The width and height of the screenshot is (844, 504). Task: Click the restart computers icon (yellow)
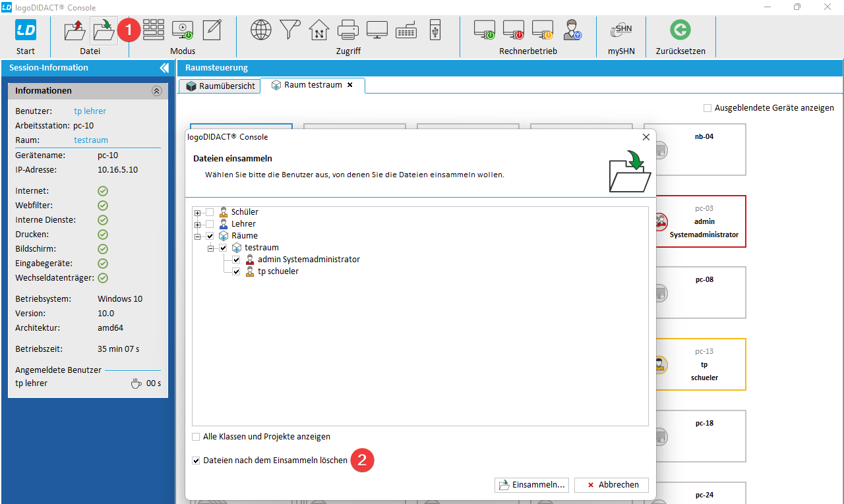click(x=543, y=30)
